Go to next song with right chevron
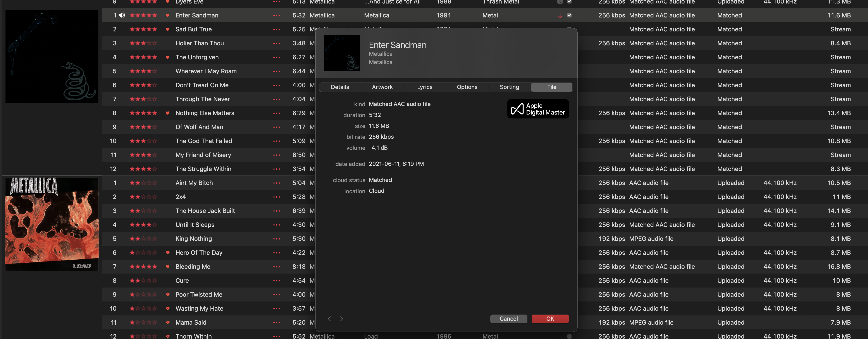The height and width of the screenshot is (339, 868). 341,319
